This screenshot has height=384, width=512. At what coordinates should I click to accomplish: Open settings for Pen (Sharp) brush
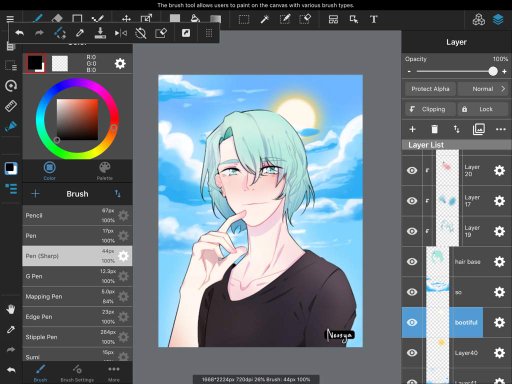point(123,256)
